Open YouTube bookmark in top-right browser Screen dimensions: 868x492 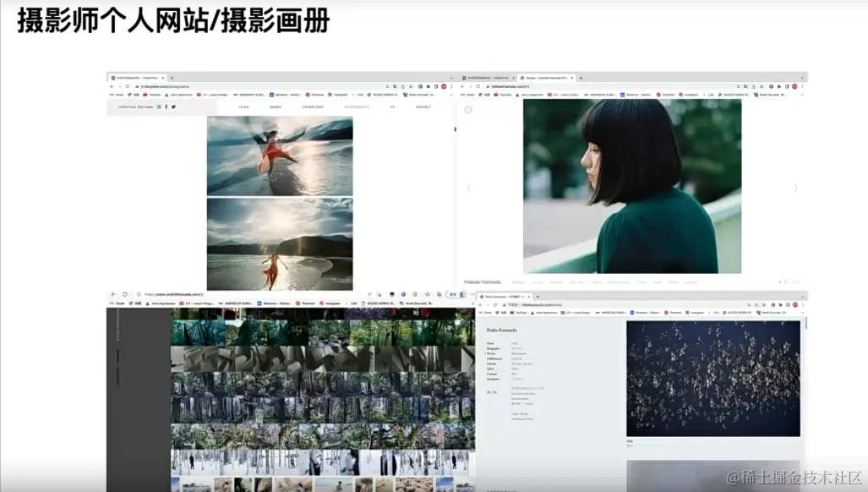pyautogui.click(x=503, y=95)
